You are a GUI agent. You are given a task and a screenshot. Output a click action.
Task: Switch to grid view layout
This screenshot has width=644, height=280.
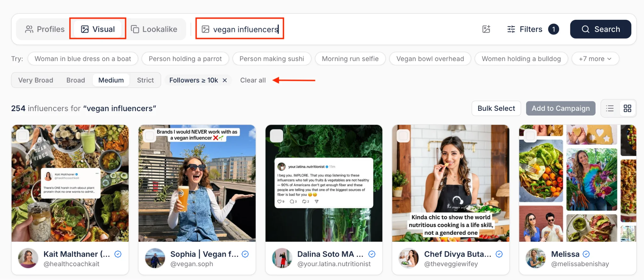[x=627, y=108]
